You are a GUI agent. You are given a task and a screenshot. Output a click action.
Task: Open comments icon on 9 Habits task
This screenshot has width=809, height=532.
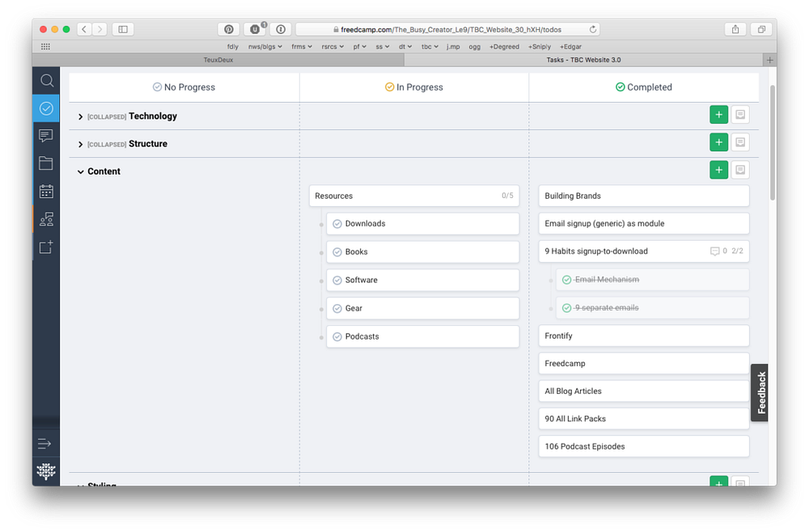click(714, 251)
